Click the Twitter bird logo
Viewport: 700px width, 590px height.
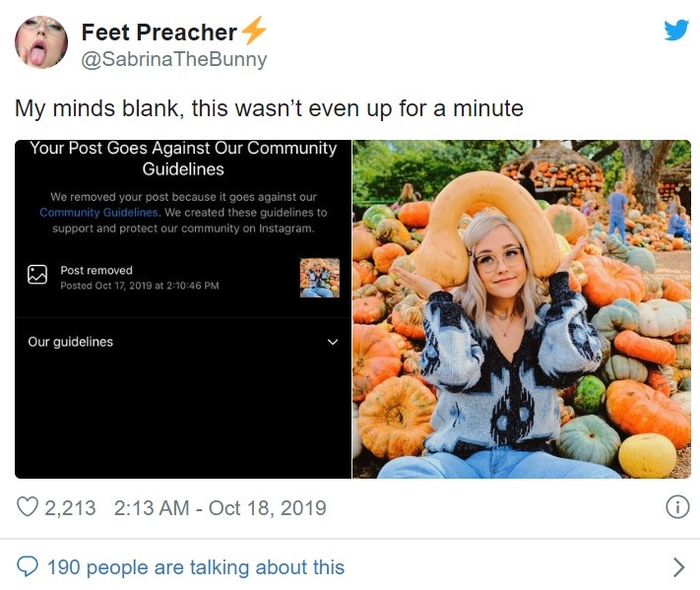(x=676, y=30)
